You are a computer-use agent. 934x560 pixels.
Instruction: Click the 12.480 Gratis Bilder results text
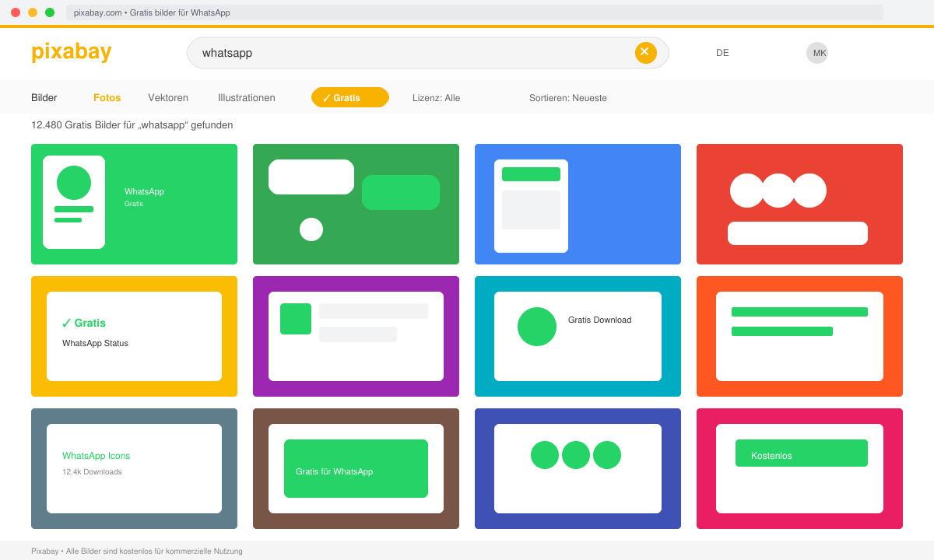[132, 124]
